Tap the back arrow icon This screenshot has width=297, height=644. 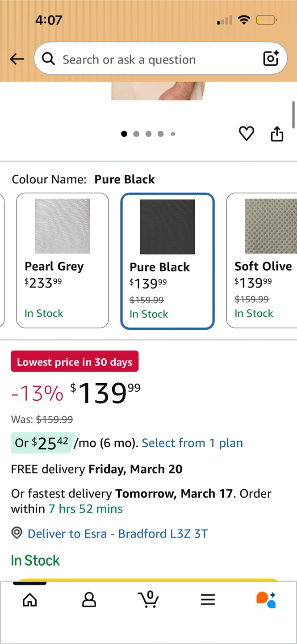click(x=17, y=59)
